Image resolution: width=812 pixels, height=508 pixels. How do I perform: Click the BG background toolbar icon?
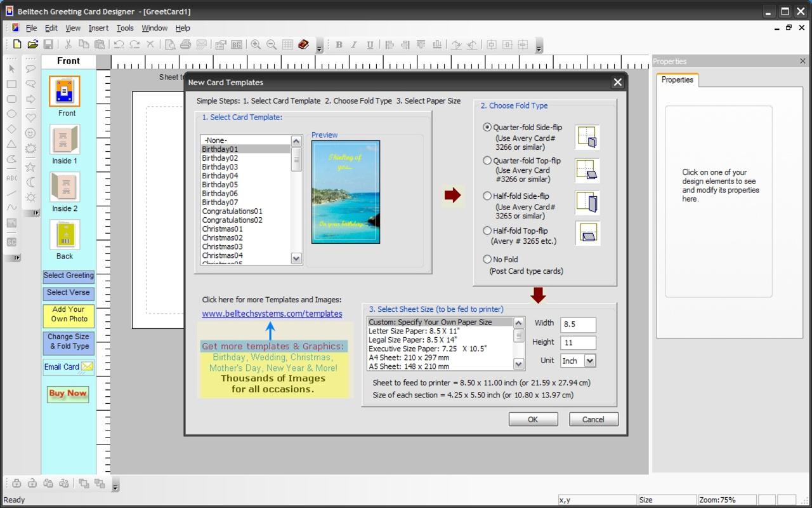(236, 44)
